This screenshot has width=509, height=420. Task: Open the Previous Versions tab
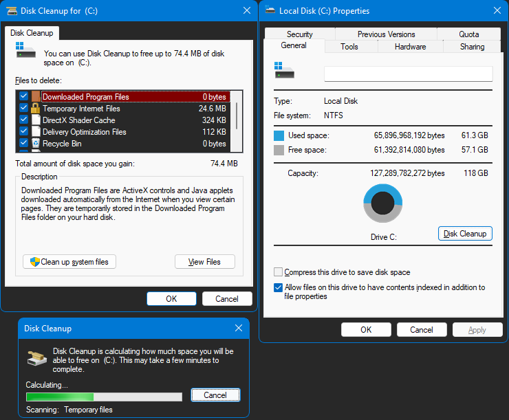click(387, 34)
